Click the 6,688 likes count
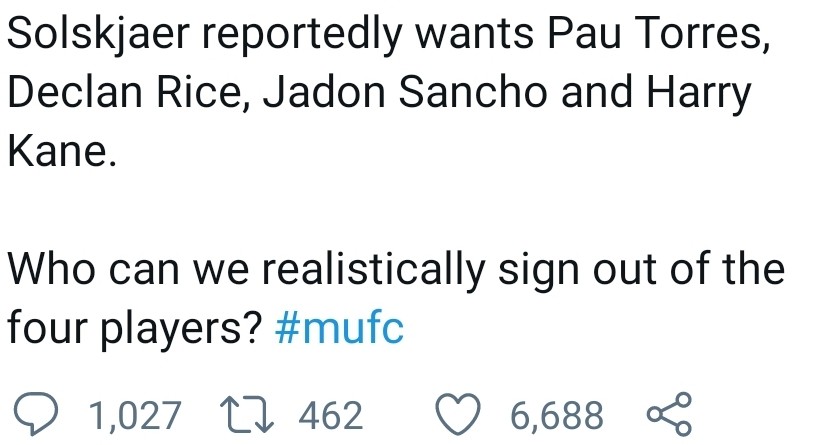Image resolution: width=820 pixels, height=445 pixels. pos(557,414)
